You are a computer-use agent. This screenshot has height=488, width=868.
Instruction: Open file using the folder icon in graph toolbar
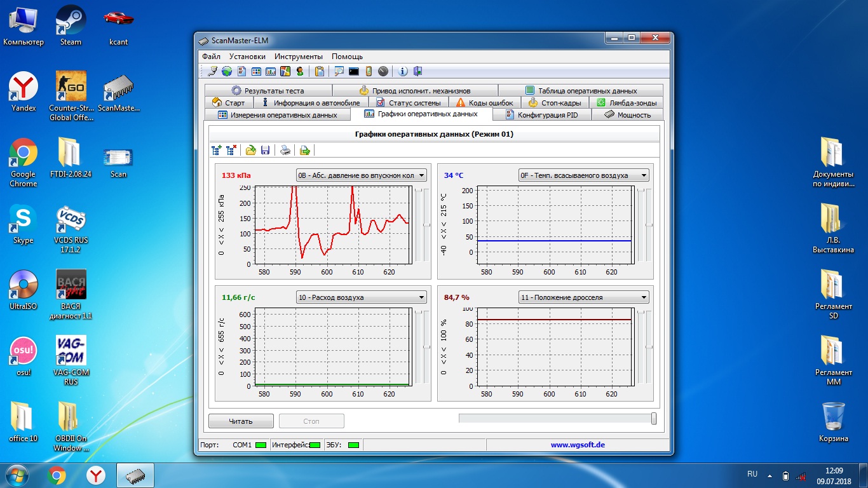point(251,151)
